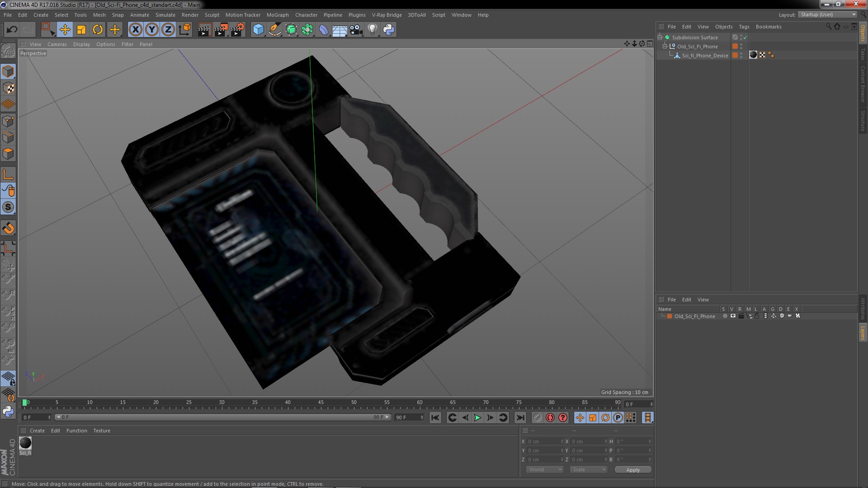Image resolution: width=868 pixels, height=488 pixels.
Task: Activate the Rotate tool
Action: (98, 30)
